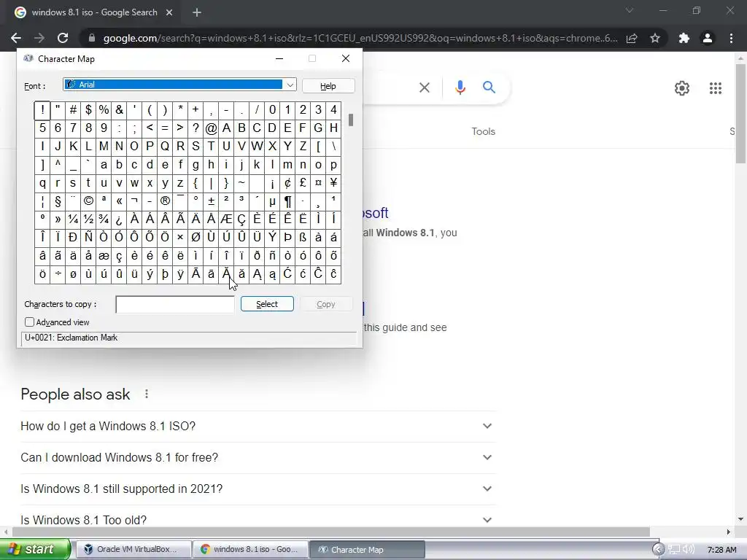Select the division ÷ character cell

tap(58, 274)
